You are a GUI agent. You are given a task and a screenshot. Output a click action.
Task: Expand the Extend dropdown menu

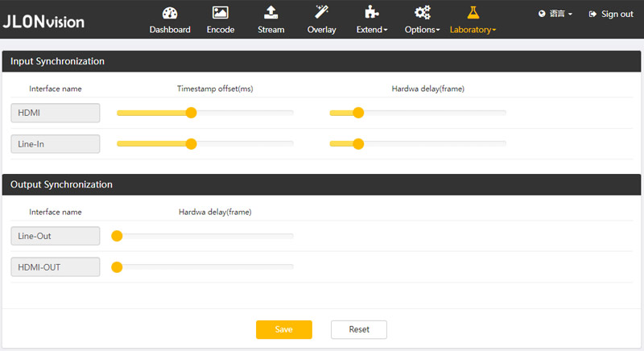click(x=372, y=30)
